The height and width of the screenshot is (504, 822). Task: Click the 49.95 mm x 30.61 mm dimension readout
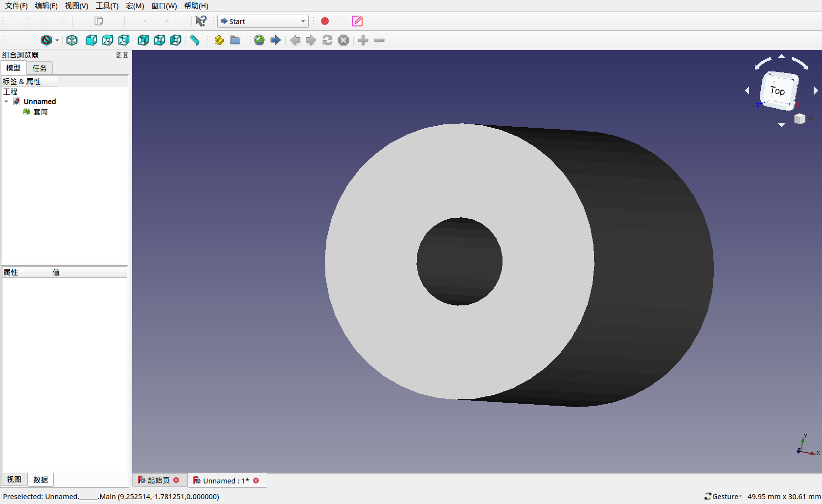784,496
